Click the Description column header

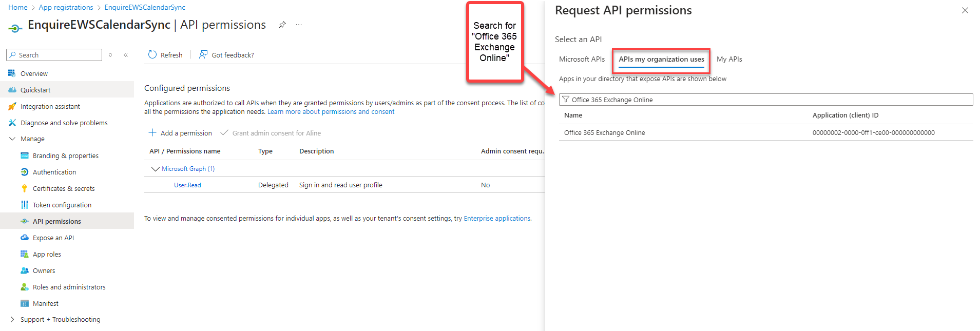click(x=316, y=151)
